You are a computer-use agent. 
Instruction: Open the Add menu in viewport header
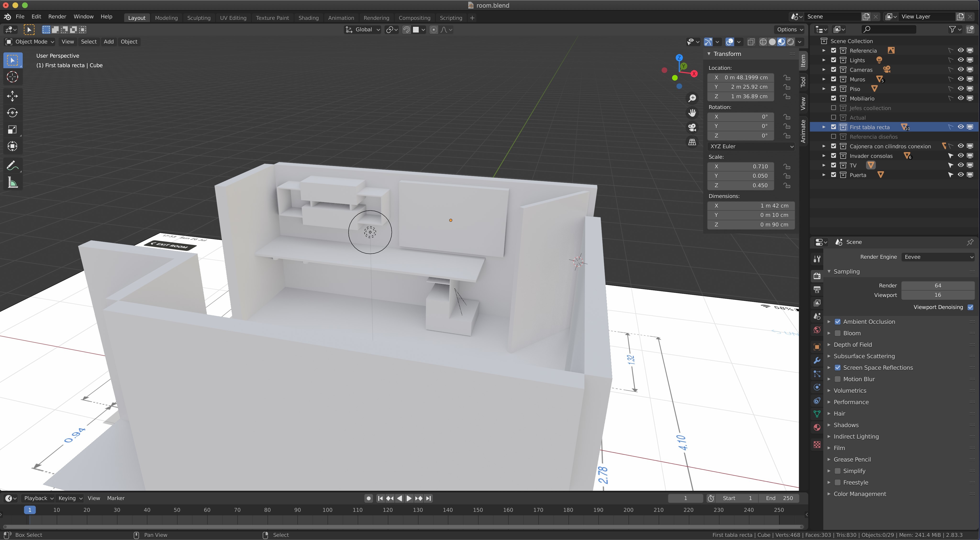(x=108, y=42)
